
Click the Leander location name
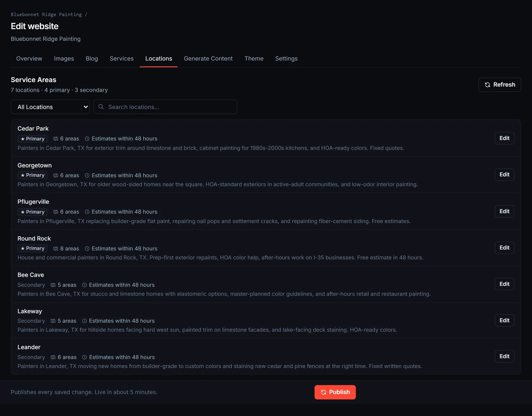click(29, 347)
